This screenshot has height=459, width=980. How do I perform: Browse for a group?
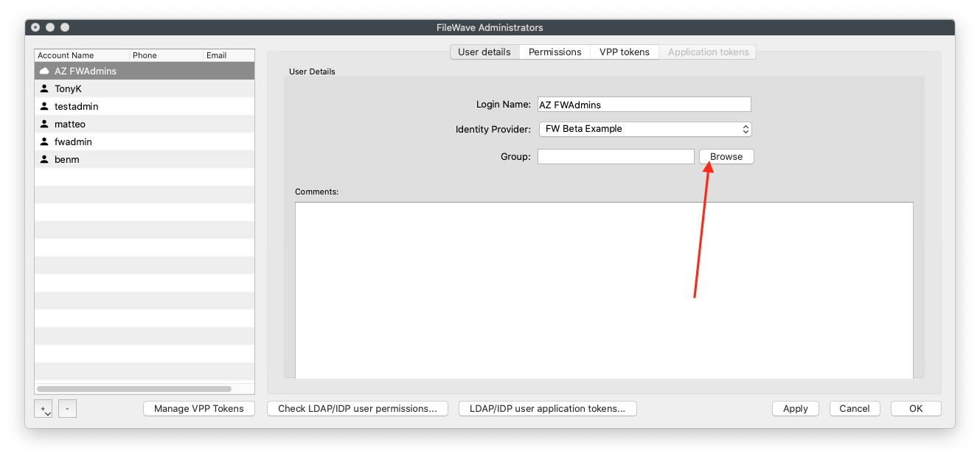726,156
